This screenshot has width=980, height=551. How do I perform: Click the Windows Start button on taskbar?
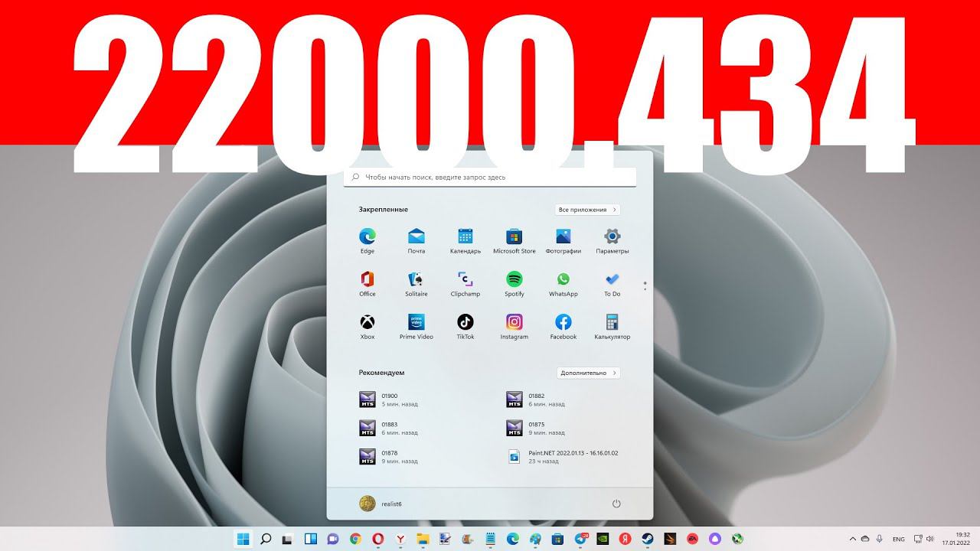click(243, 539)
